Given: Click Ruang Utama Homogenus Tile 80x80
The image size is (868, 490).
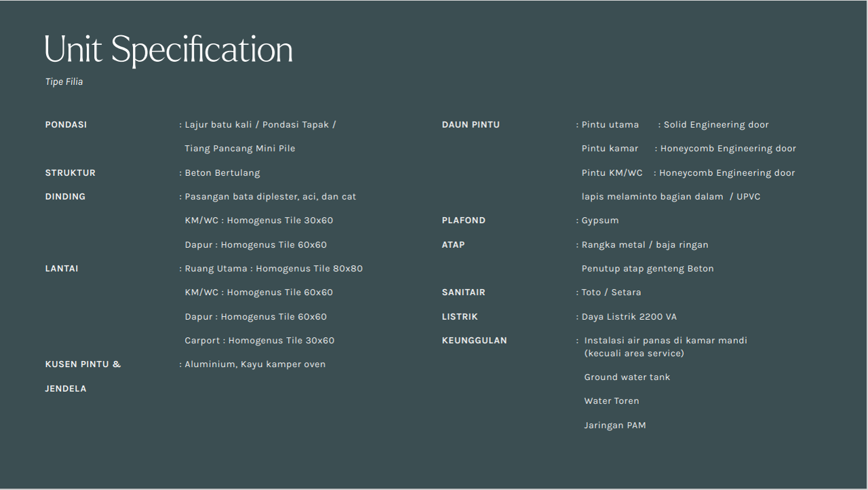Looking at the screenshot, I should (273, 269).
